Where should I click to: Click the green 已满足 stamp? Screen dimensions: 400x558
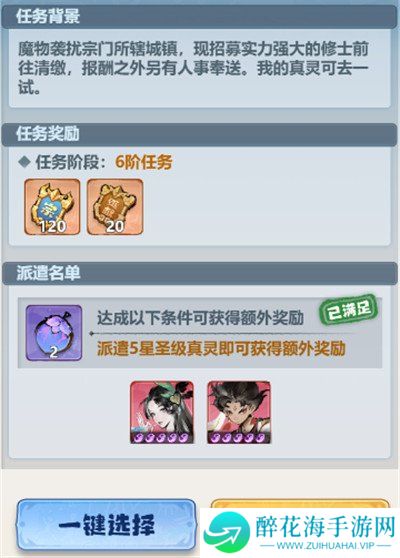pyautogui.click(x=348, y=310)
